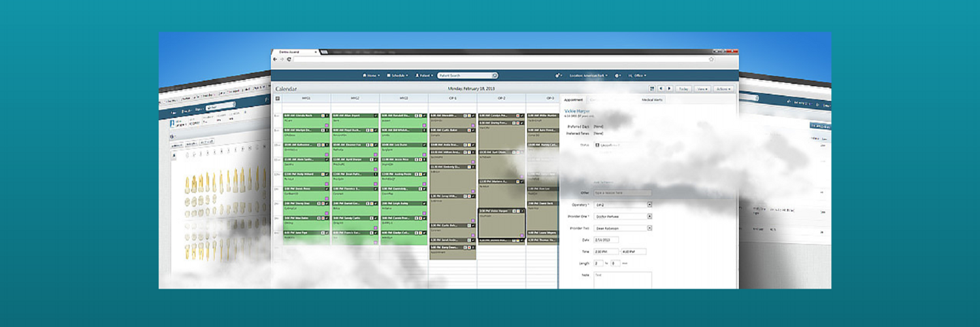Click the Length hours field
The height and width of the screenshot is (327, 980).
point(598,263)
